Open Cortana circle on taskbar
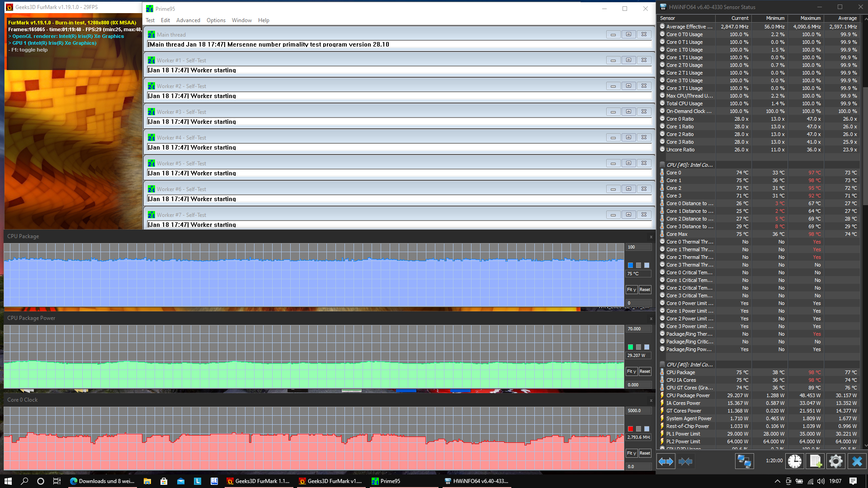 tap(41, 481)
